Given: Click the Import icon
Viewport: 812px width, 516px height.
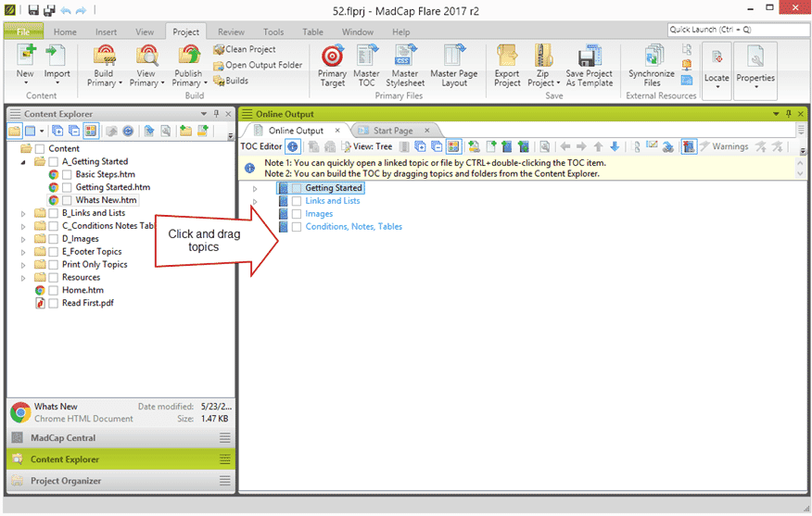Looking at the screenshot, I should click(x=57, y=56).
